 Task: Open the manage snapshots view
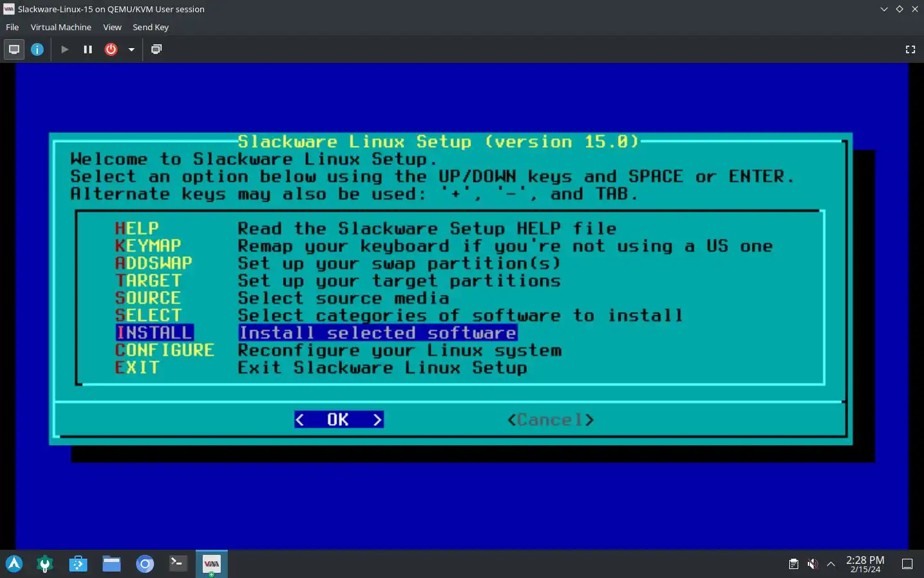[156, 49]
